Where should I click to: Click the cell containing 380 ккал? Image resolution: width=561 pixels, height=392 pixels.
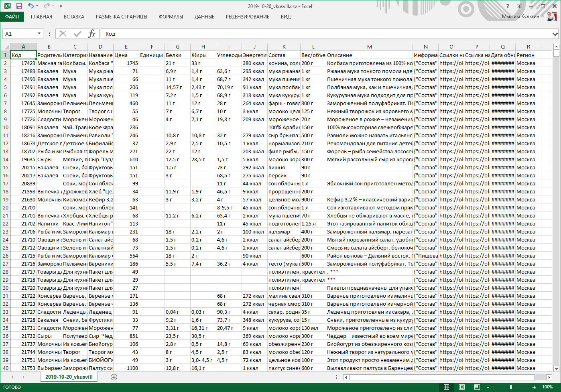(x=254, y=63)
